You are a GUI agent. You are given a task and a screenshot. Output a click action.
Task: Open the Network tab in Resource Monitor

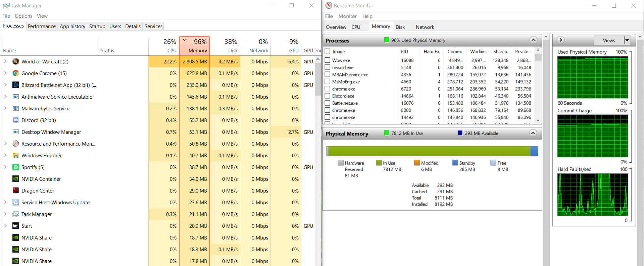[425, 27]
